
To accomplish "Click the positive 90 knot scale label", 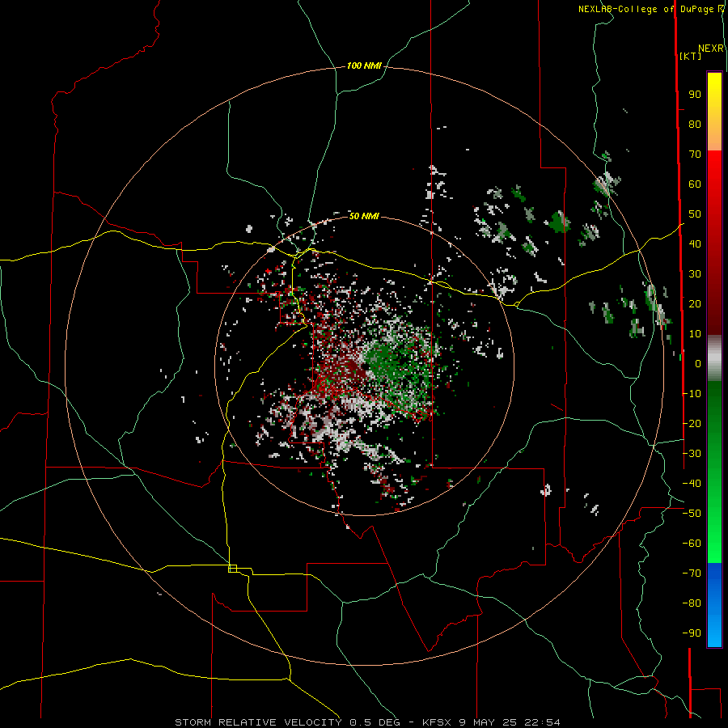I will click(x=695, y=95).
